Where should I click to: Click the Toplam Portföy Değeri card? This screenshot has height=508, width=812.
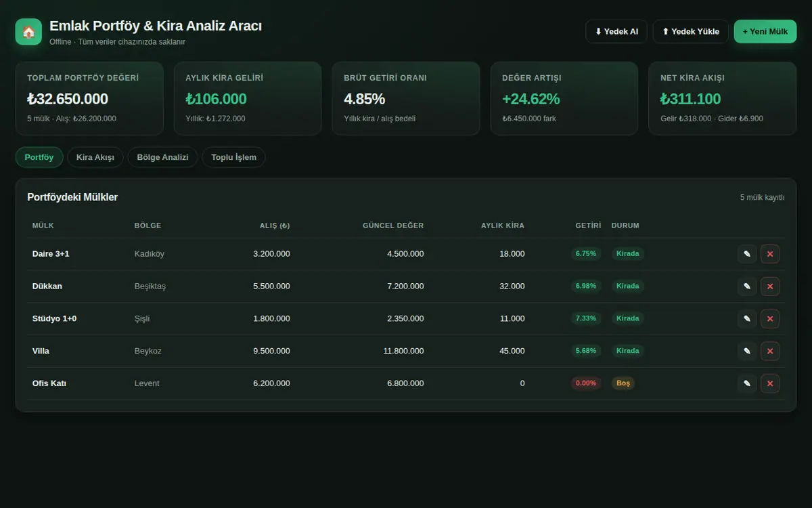89,99
